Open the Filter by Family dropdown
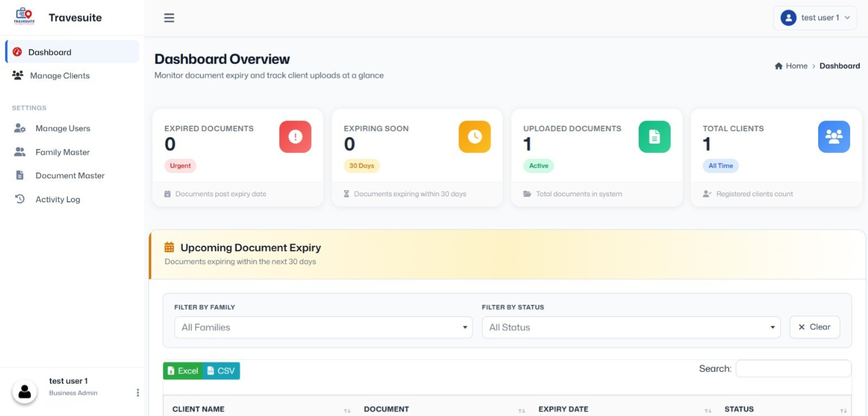This screenshot has width=868, height=416. tap(323, 328)
